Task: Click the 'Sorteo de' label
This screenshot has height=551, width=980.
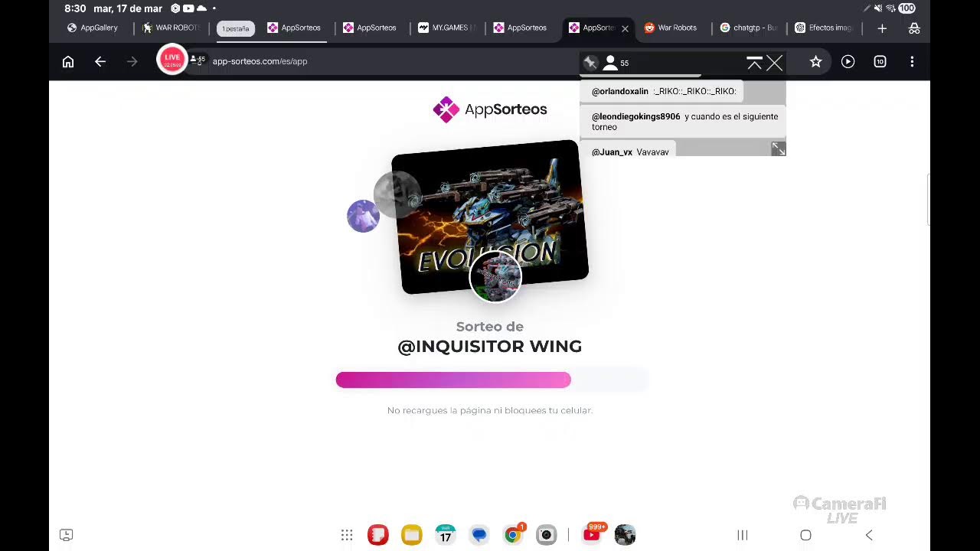Action: tap(490, 327)
